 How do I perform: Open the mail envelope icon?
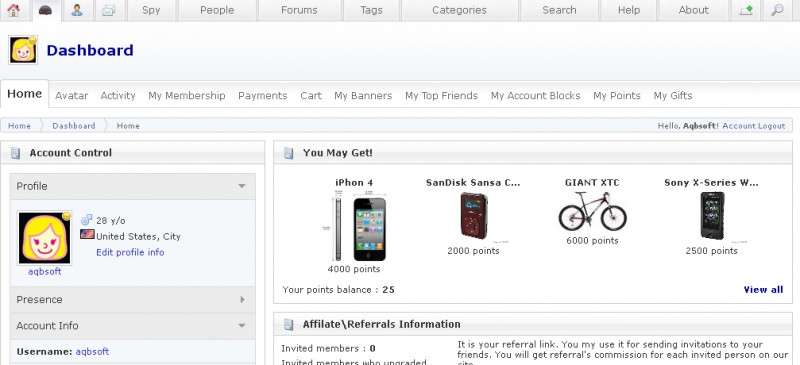pos(109,10)
